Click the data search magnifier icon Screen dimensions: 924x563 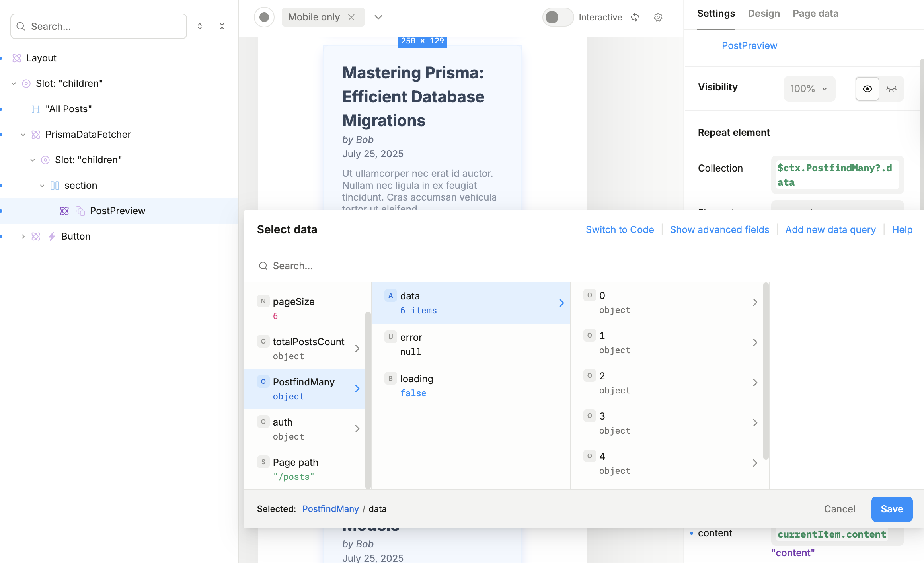coord(263,266)
